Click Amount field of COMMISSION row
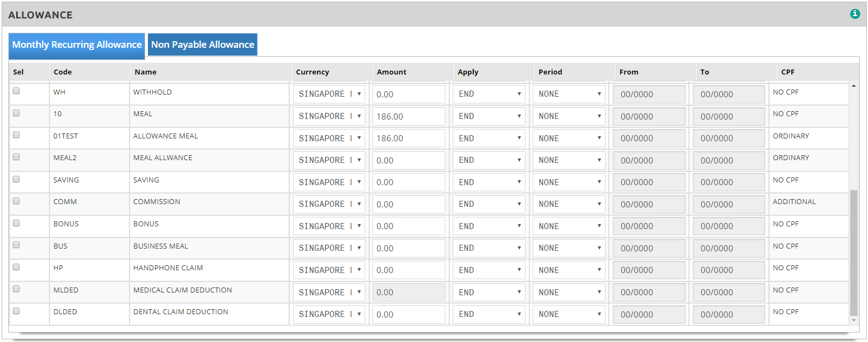Screen dimensions: 868x342 point(409,205)
